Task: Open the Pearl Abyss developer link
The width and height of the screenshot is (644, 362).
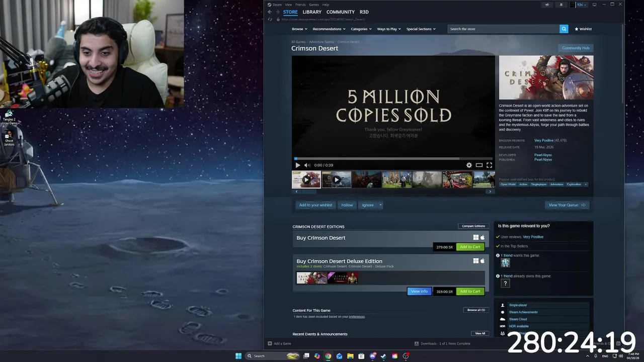Action: coord(543,155)
